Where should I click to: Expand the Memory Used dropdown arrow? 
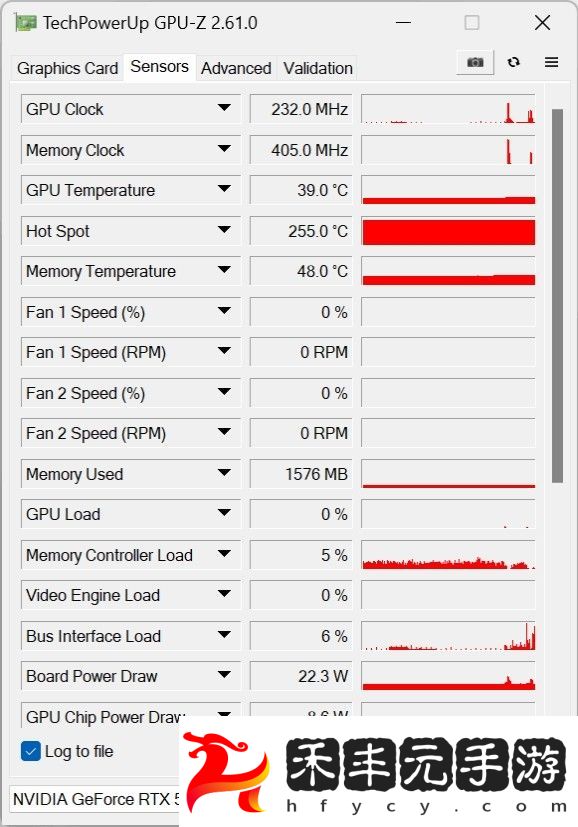point(224,473)
